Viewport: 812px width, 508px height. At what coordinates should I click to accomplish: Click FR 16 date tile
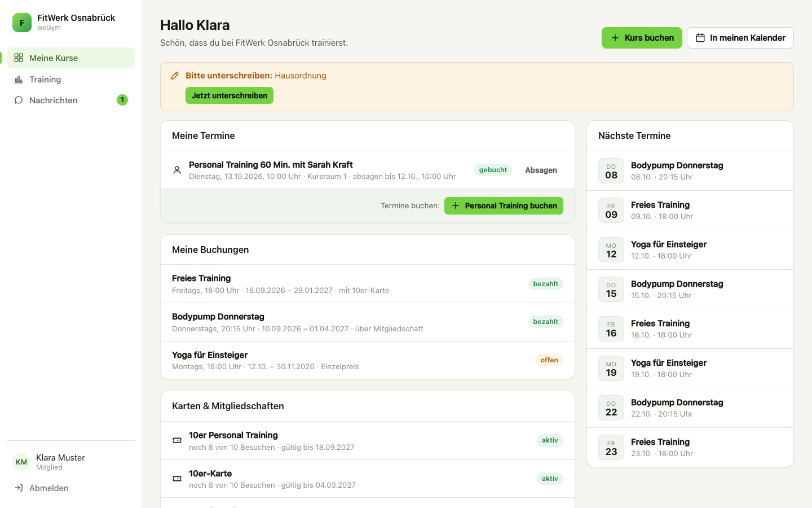click(x=611, y=329)
